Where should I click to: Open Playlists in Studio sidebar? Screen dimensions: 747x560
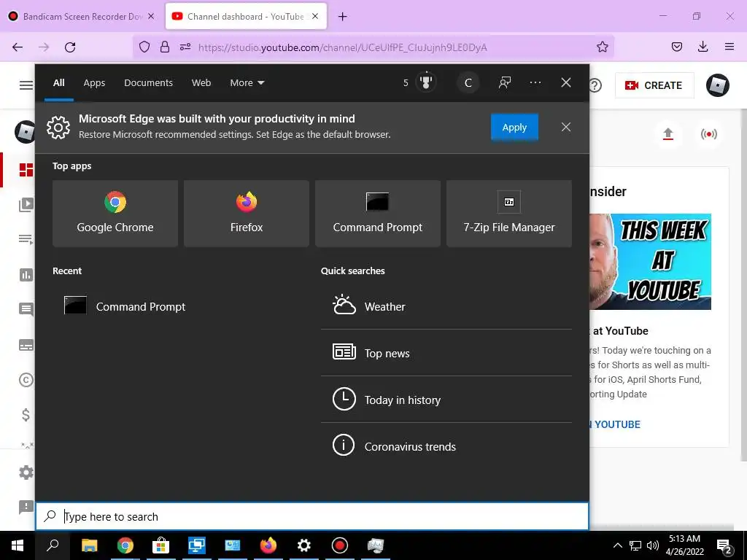click(x=26, y=239)
